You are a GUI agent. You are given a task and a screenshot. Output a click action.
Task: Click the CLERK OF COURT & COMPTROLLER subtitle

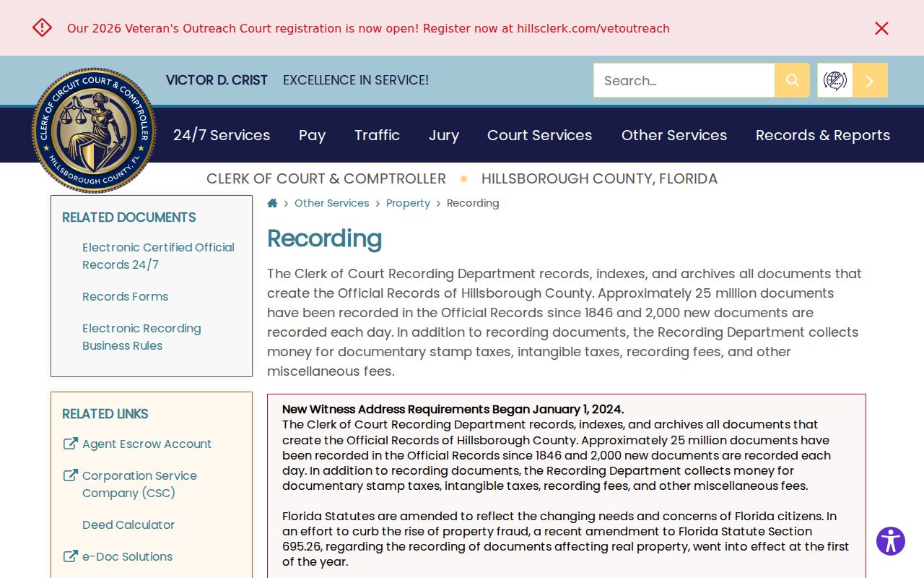pyautogui.click(x=326, y=178)
